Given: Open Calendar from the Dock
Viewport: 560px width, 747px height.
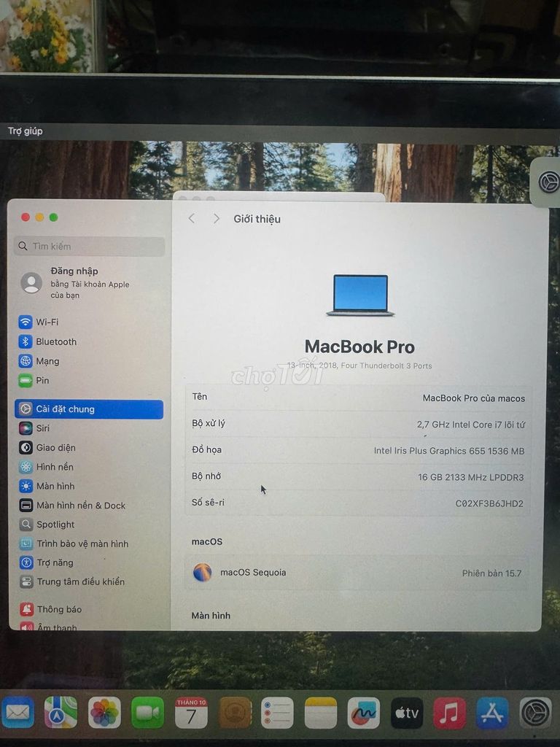Looking at the screenshot, I should pos(191,713).
